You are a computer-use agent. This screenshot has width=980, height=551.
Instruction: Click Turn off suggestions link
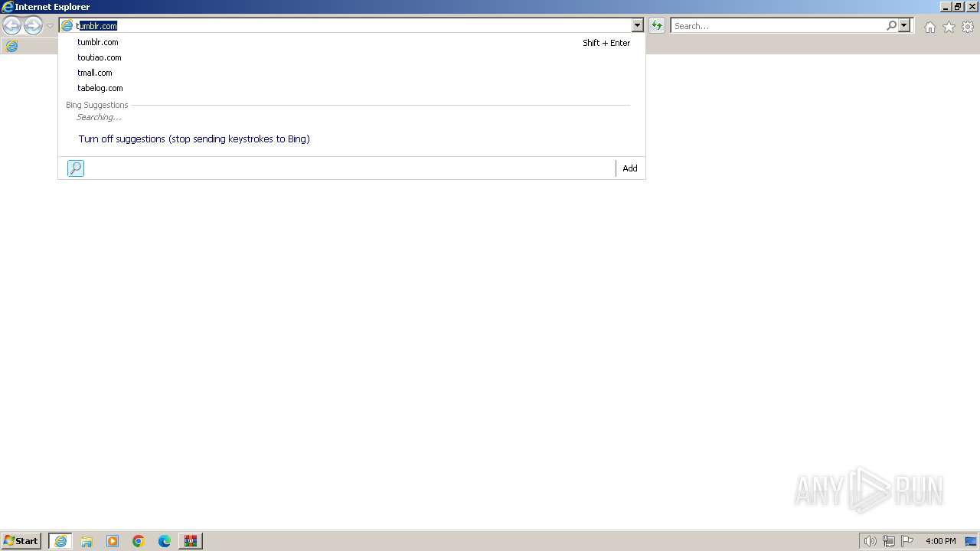194,139
